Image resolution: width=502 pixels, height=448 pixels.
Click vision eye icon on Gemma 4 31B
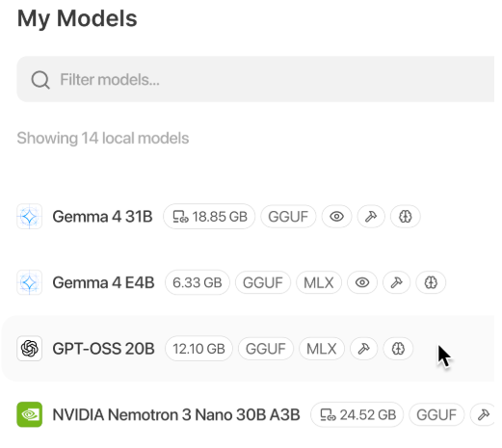[x=336, y=217]
